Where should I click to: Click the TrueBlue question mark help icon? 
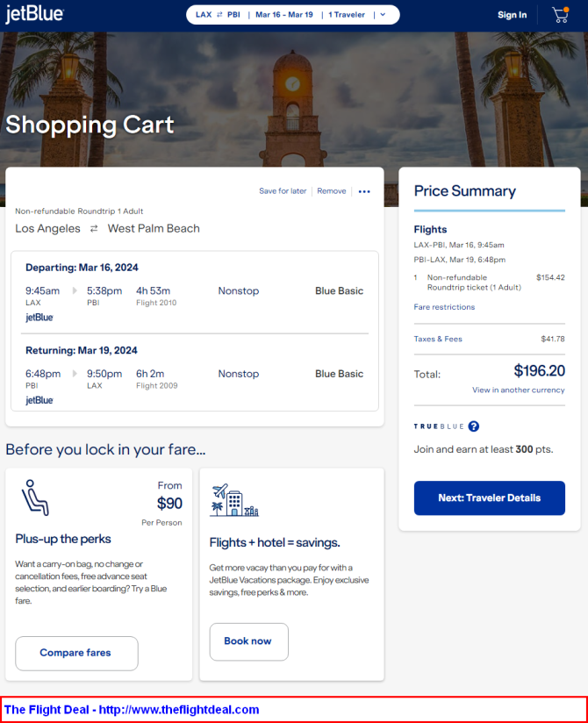(474, 426)
